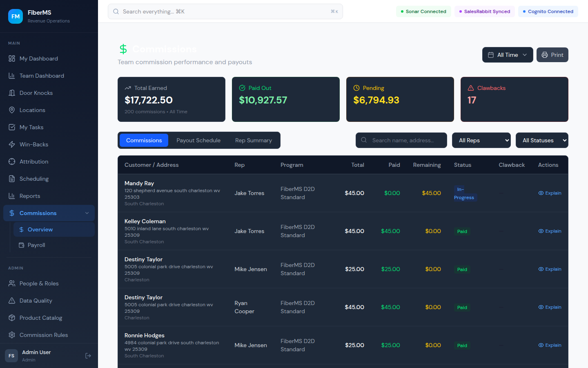The image size is (588, 368).
Task: Click Explain eye for Ronnie Hodges
Action: [x=550, y=345]
